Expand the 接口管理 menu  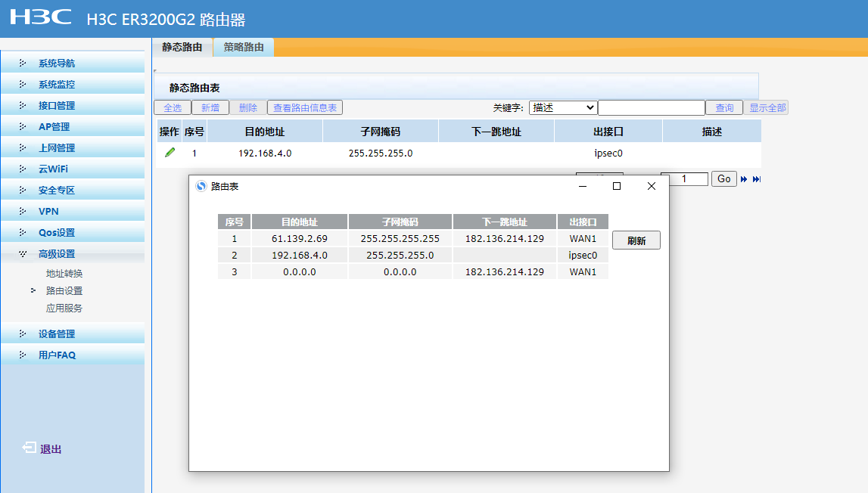click(73, 105)
